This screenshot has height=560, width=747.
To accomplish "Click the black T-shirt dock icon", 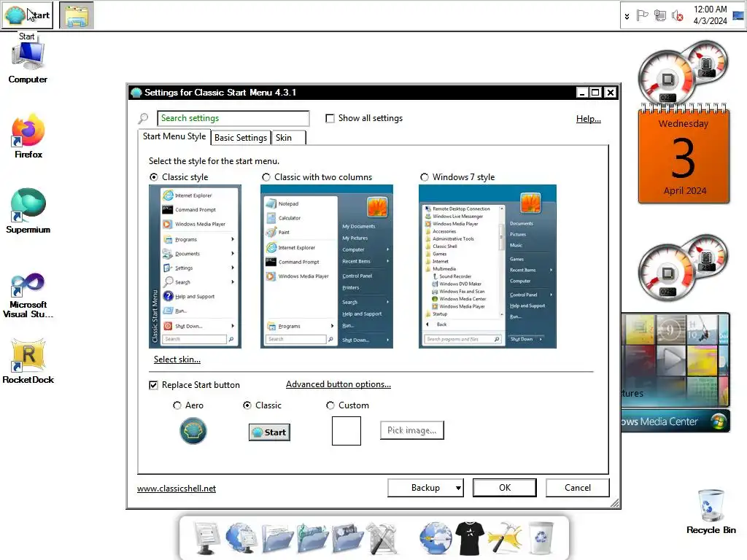I will point(470,539).
